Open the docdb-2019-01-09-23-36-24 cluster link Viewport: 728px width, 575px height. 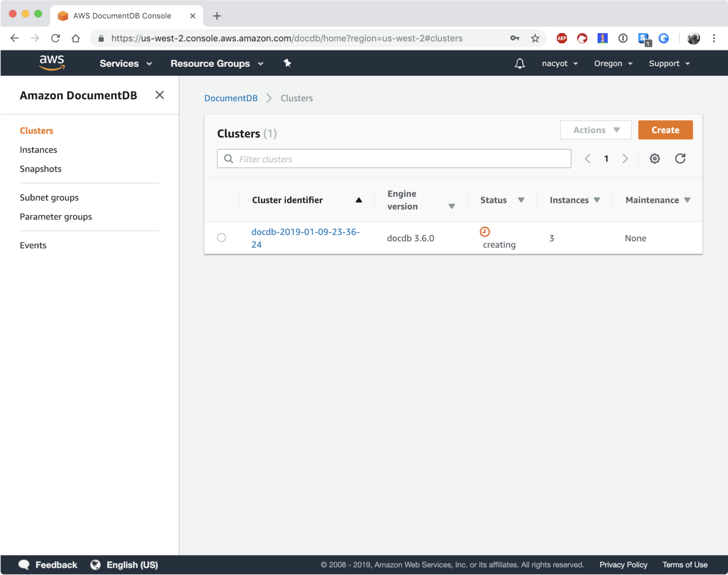click(305, 238)
